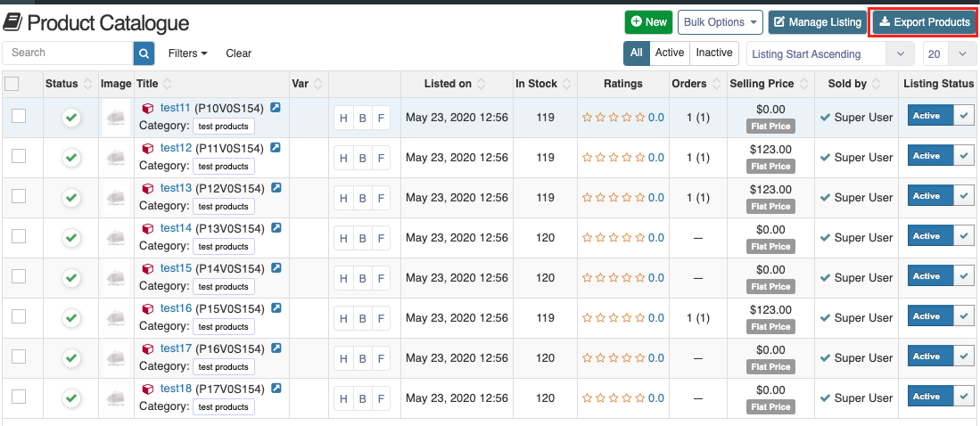Sort by Listed on column arrows

482,84
